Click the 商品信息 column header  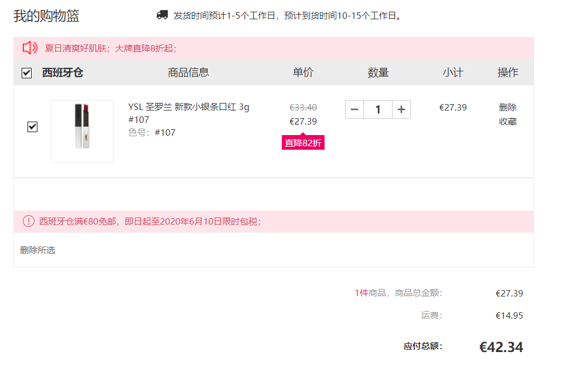(x=188, y=73)
